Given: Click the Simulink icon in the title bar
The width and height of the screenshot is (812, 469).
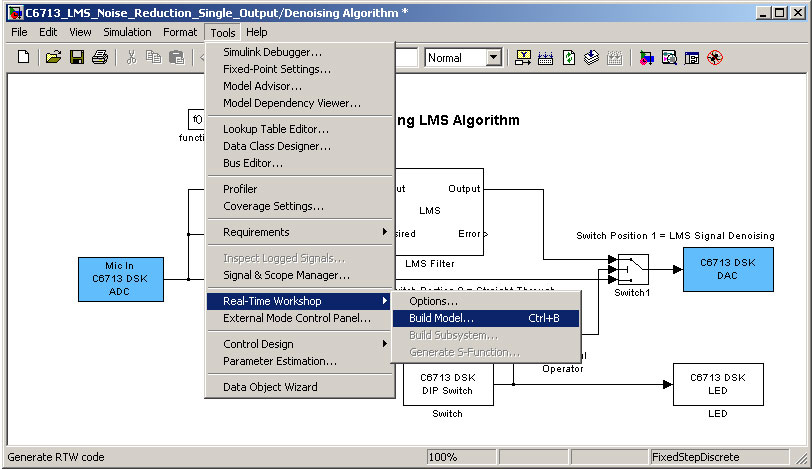Looking at the screenshot, I should pyautogui.click(x=16, y=12).
